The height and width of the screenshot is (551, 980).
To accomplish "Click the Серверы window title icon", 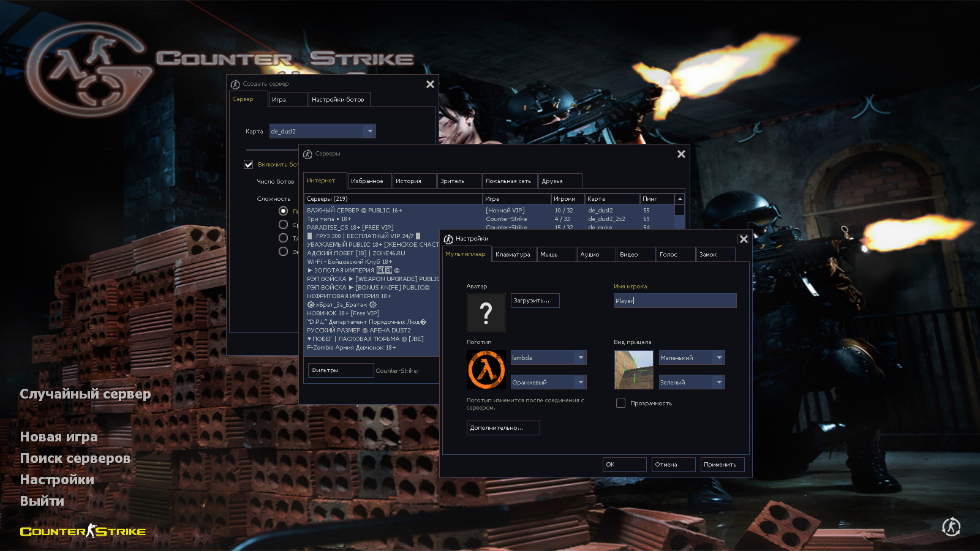I will click(307, 154).
